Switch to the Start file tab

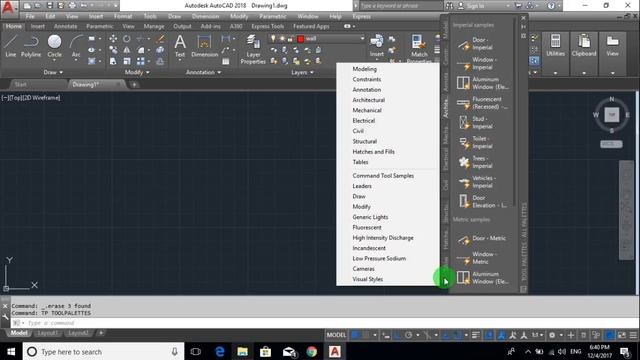pyautogui.click(x=20, y=84)
